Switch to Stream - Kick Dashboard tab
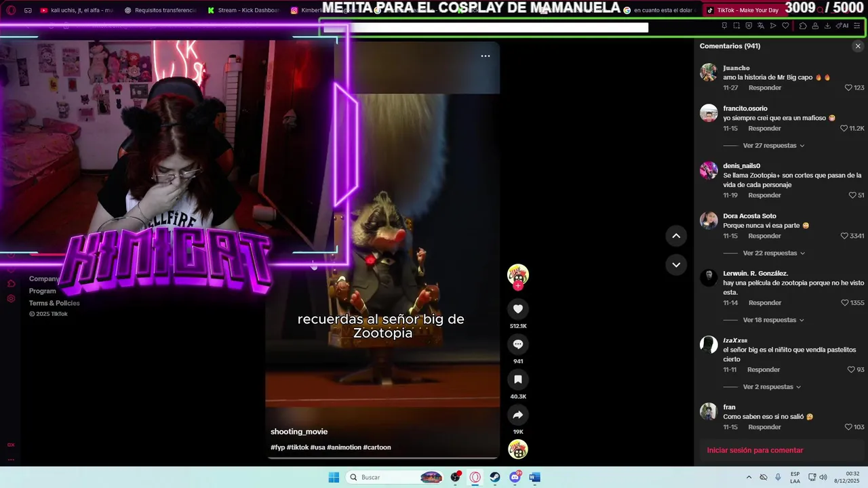This screenshot has height=488, width=868. pyautogui.click(x=243, y=10)
